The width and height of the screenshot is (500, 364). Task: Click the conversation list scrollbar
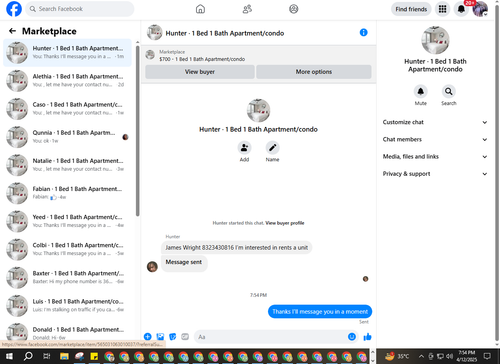[137, 131]
